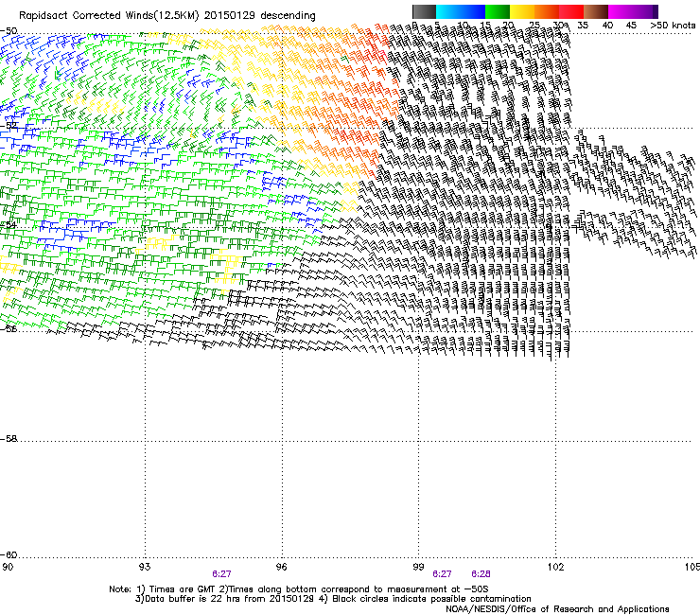Click the '40' legend speed label
Viewport: 700px width, 615px height.
pos(607,26)
